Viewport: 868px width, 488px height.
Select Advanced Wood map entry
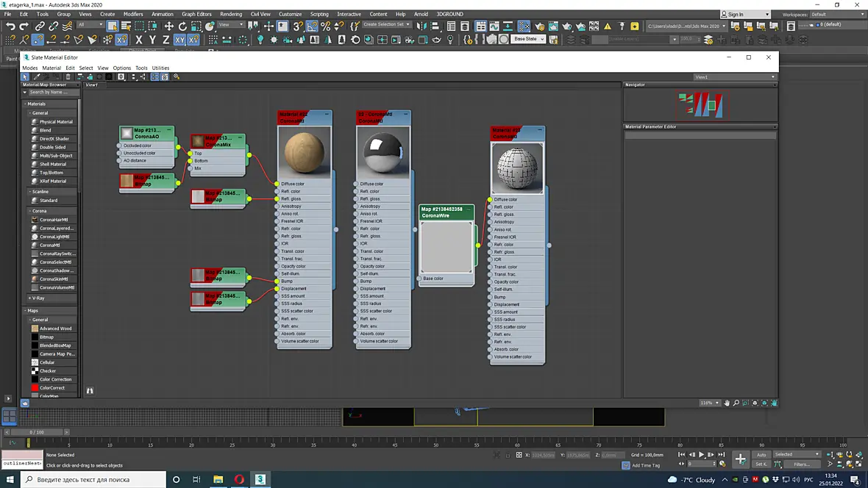pyautogui.click(x=55, y=329)
